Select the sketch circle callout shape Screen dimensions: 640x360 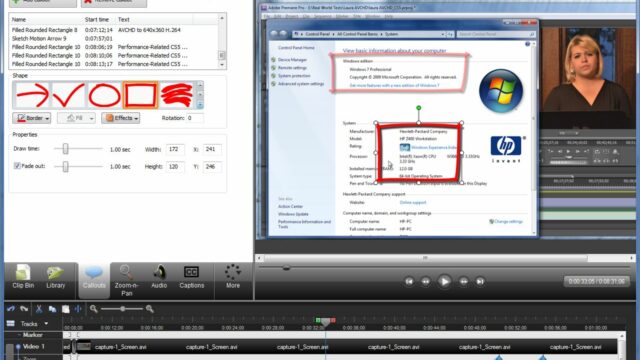tap(104, 96)
